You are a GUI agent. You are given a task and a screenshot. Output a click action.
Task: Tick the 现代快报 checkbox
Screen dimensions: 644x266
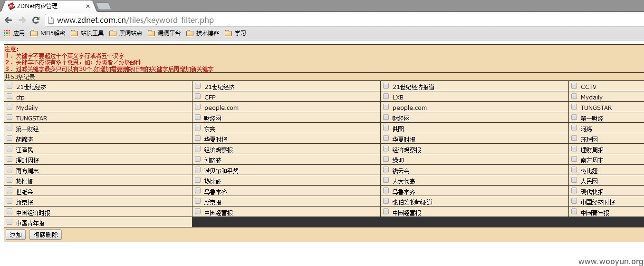pyautogui.click(x=574, y=191)
